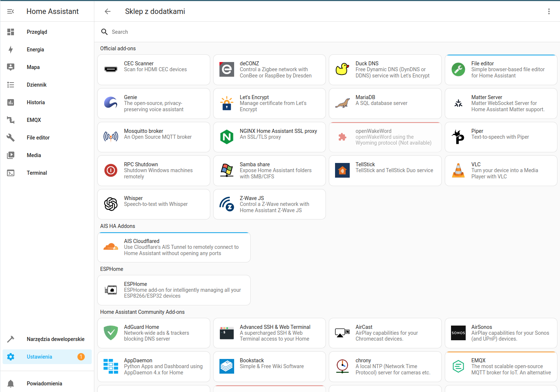Select the 'AIS HA Addons' section heading

tap(117, 226)
